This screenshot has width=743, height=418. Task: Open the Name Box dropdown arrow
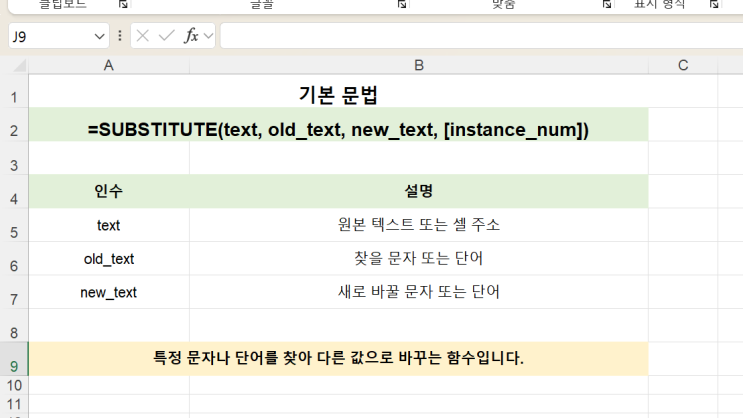pos(99,36)
